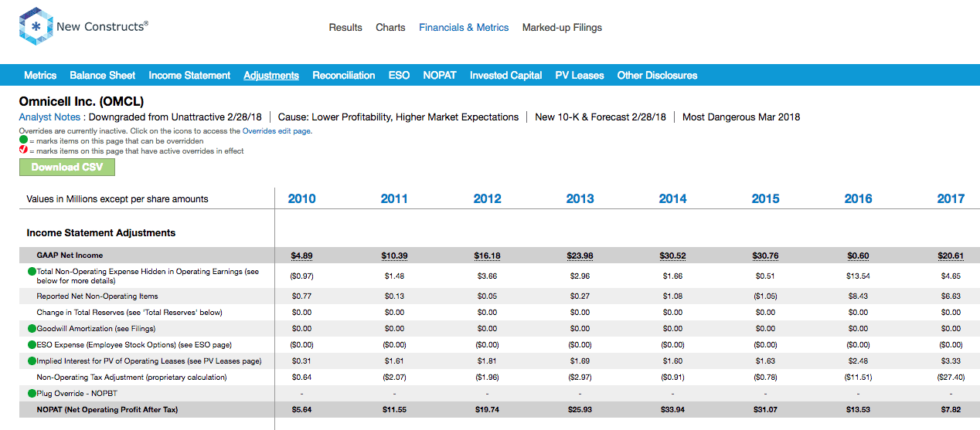Click GAAP Net Income value $0.60
980x430 pixels.
coord(858,256)
